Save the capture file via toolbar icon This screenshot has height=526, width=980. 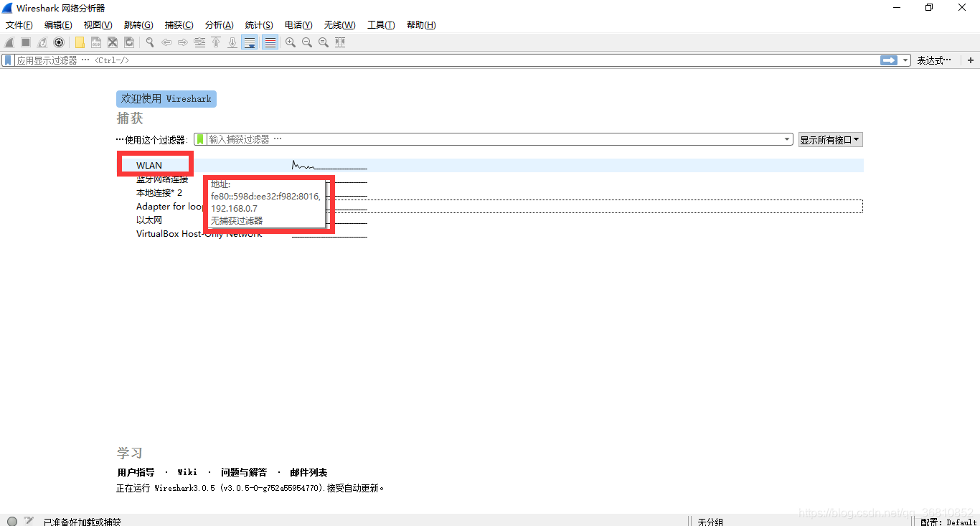tap(96, 42)
